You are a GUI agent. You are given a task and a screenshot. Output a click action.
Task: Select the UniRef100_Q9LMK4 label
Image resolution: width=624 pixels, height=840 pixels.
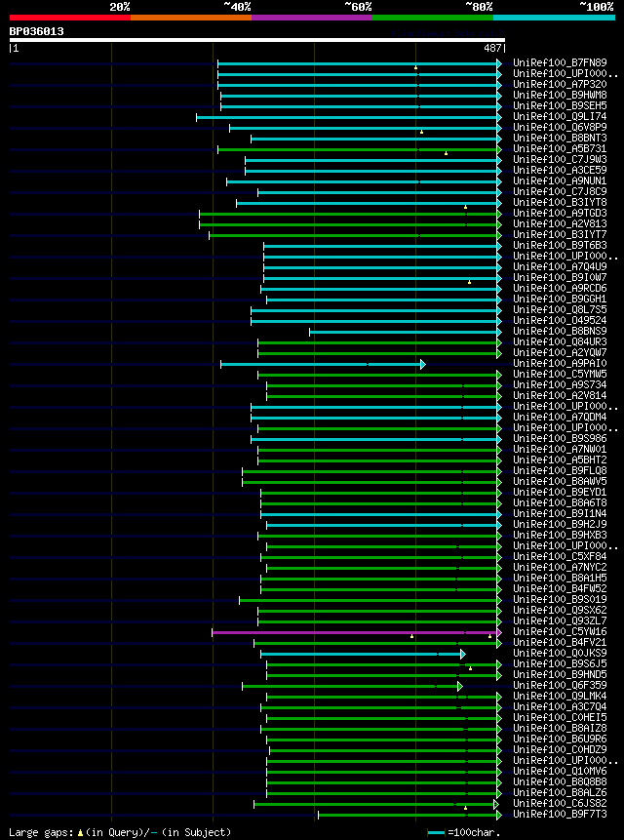point(560,696)
